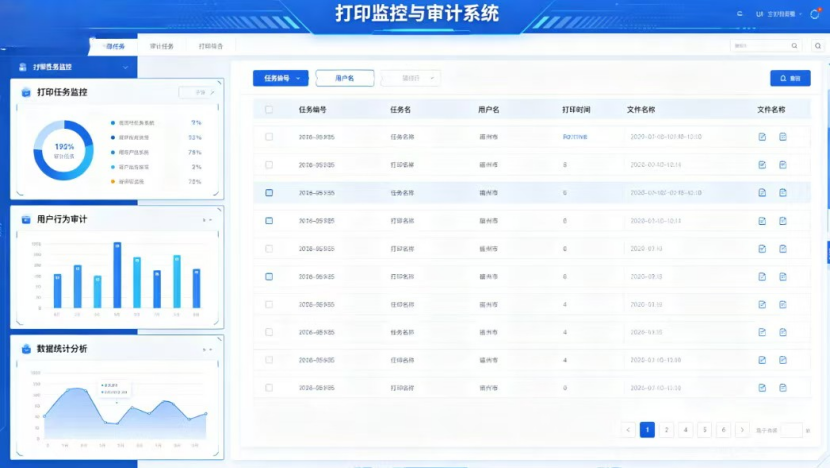Toggle the select-all checkbox in the table header
Viewport: 830px width, 468px height.
click(x=269, y=110)
